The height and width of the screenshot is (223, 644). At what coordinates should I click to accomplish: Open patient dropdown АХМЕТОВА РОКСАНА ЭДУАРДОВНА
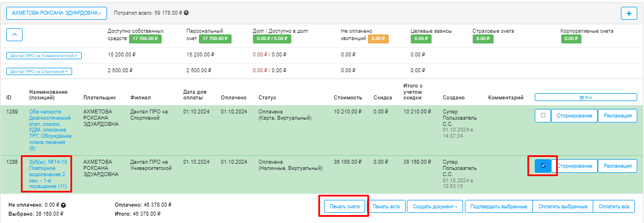click(x=57, y=13)
